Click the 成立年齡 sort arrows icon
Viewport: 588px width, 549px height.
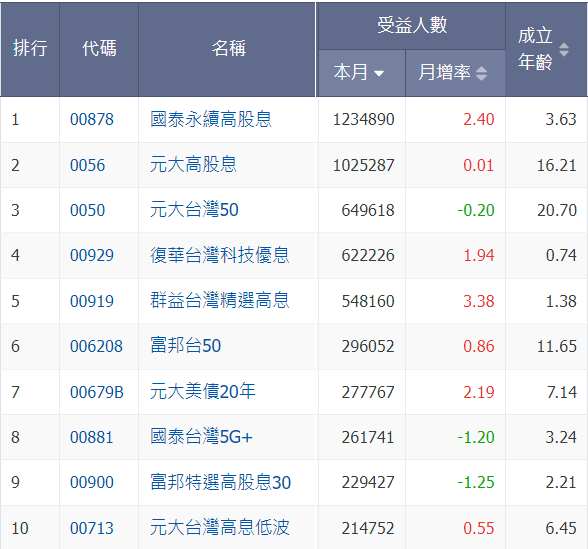click(x=564, y=50)
